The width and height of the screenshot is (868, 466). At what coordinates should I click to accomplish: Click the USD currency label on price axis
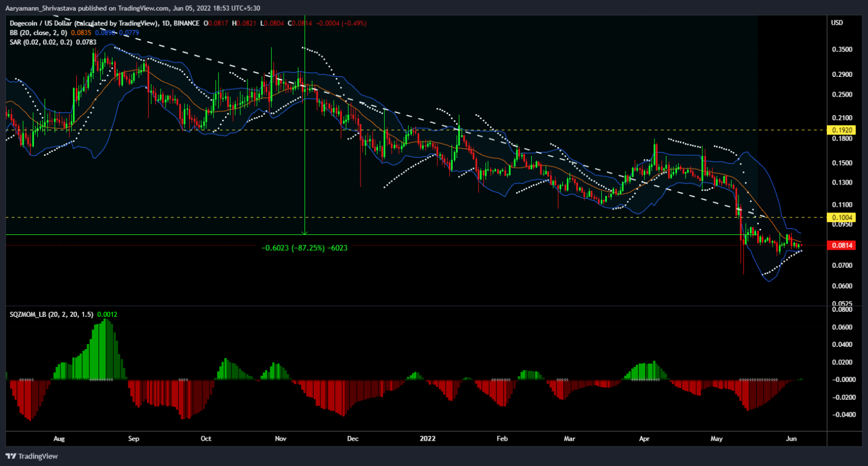point(837,23)
